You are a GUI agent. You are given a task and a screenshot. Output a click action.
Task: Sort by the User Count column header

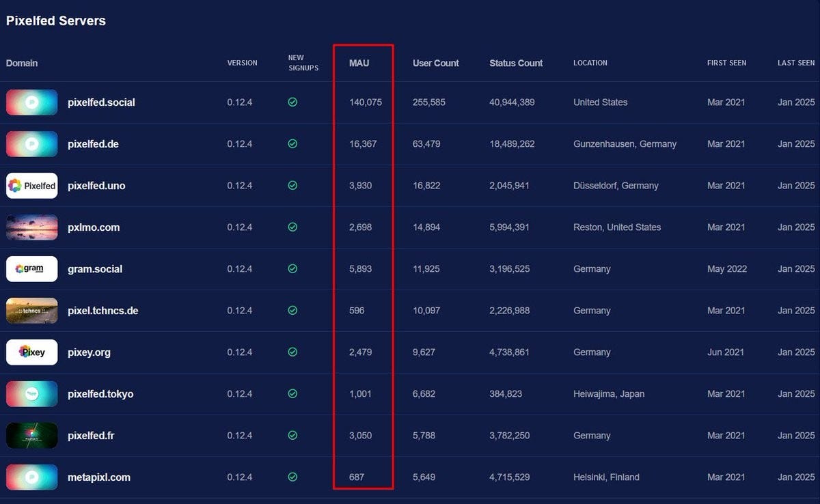pos(436,63)
